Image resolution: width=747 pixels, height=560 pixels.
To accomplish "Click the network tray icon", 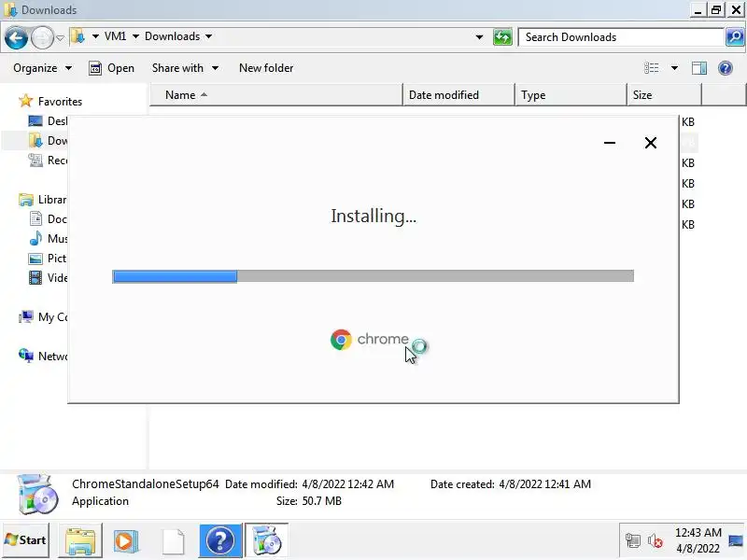I will 633,541.
